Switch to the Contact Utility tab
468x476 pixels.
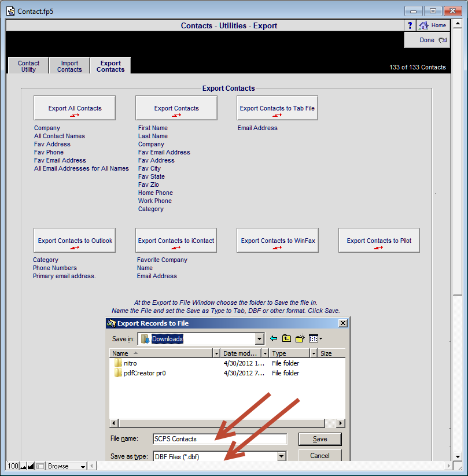(x=28, y=66)
